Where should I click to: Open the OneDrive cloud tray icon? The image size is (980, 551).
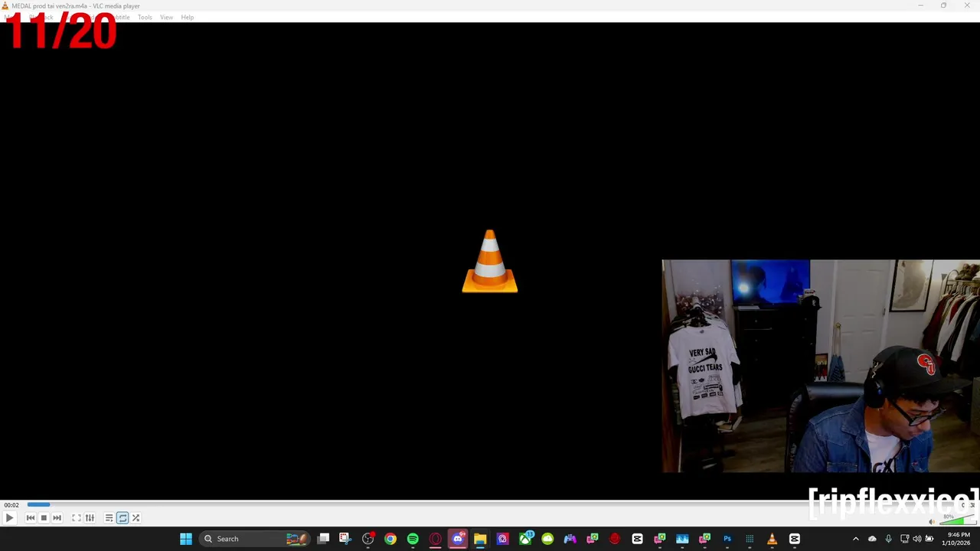pos(872,539)
